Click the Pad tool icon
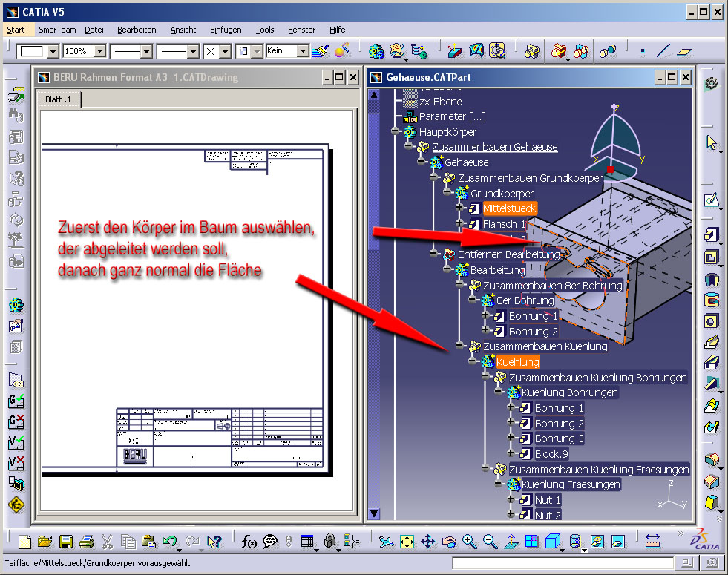 (711, 234)
